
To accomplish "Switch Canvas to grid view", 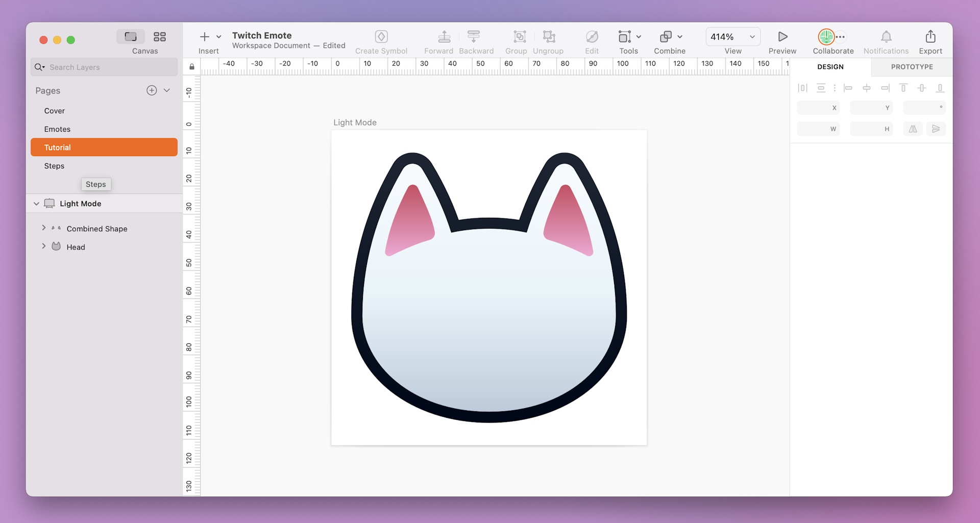I will pos(160,36).
